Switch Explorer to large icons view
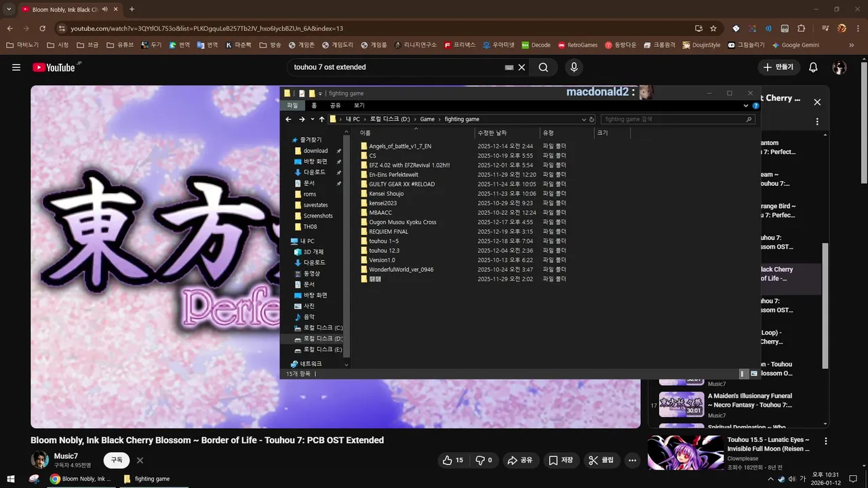868x488 pixels. coord(754,373)
